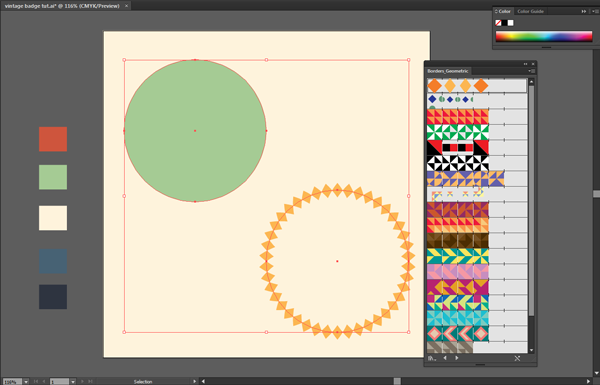
Task: Close the vintage badge tut.ai document tab
Action: pyautogui.click(x=127, y=6)
